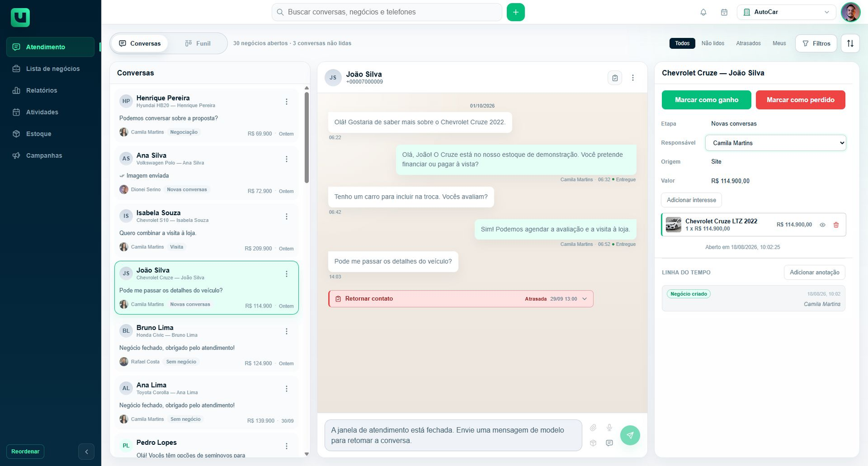
Task: Click the product cube icon in composer
Action: (593, 443)
